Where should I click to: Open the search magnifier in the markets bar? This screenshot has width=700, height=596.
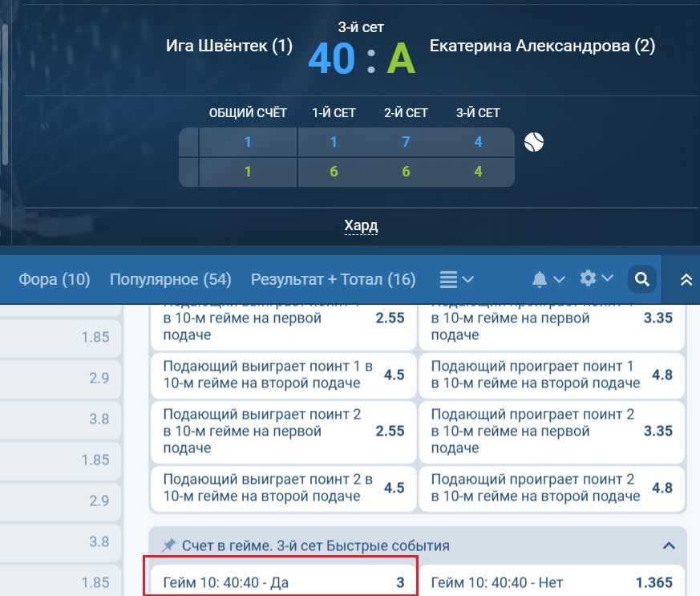click(x=641, y=279)
